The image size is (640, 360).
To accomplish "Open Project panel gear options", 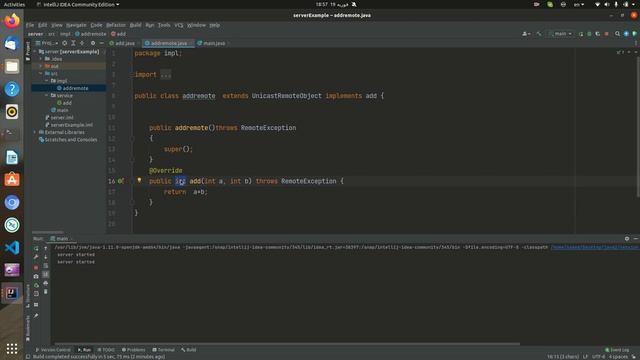I will [93, 43].
